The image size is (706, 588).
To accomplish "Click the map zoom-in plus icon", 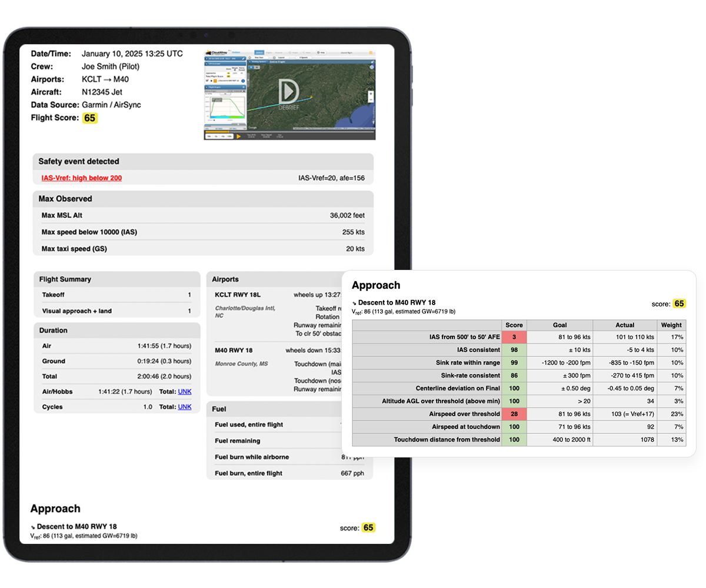I will (371, 94).
